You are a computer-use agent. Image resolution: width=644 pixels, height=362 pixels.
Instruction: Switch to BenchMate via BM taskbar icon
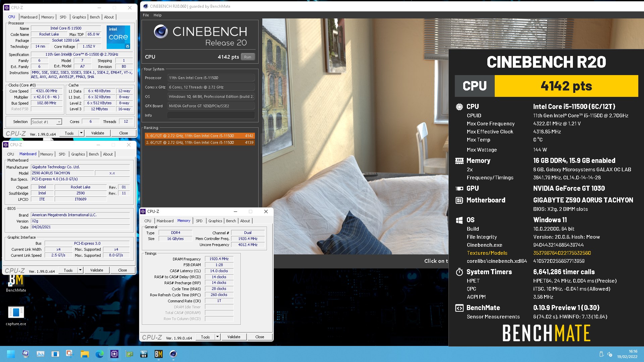pos(159,354)
